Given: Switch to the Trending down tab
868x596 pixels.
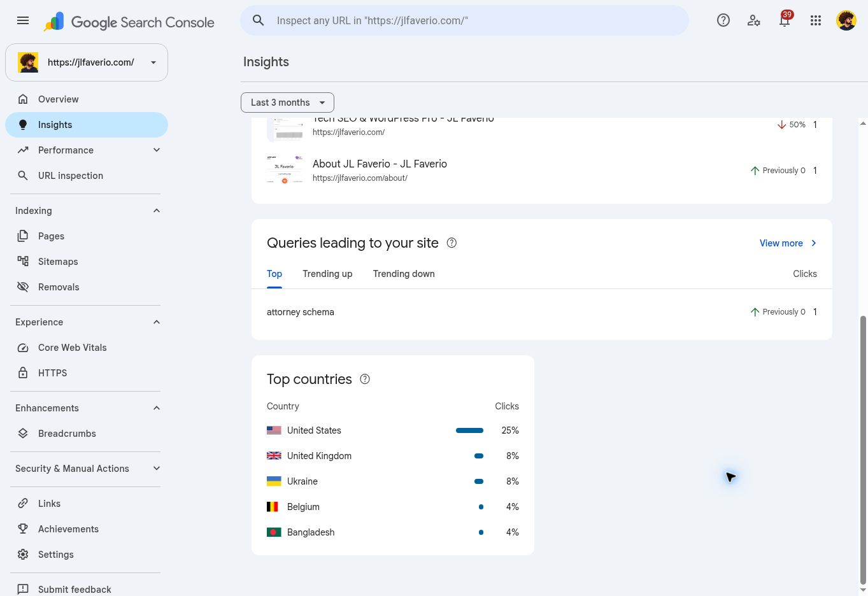Looking at the screenshot, I should point(404,274).
